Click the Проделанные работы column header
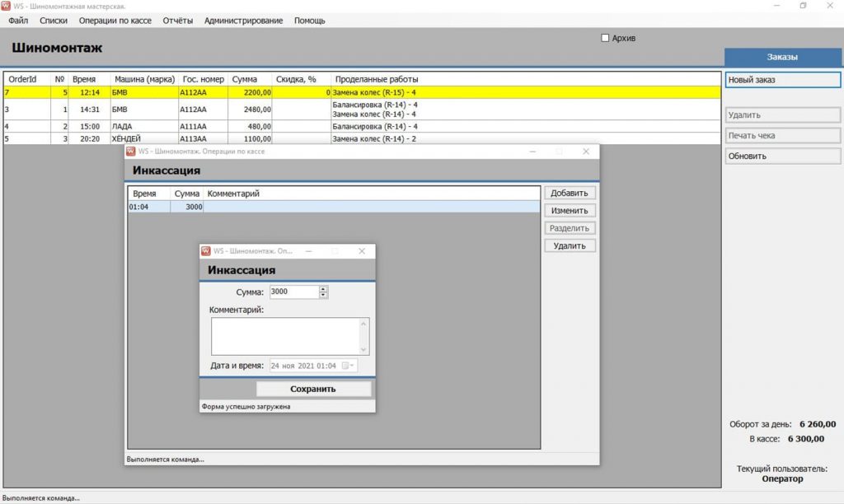This screenshot has height=504, width=844. tap(377, 79)
